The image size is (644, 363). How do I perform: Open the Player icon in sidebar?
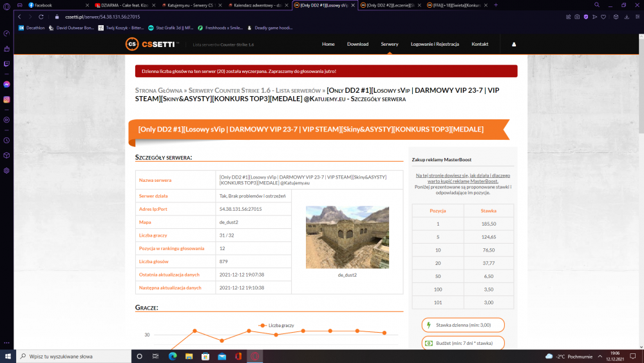6,120
